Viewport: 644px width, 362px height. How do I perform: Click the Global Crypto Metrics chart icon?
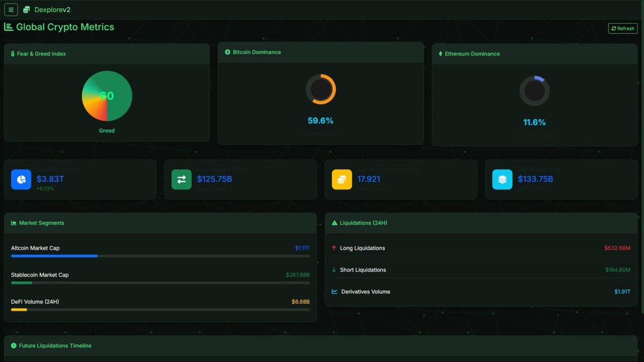pyautogui.click(x=9, y=27)
